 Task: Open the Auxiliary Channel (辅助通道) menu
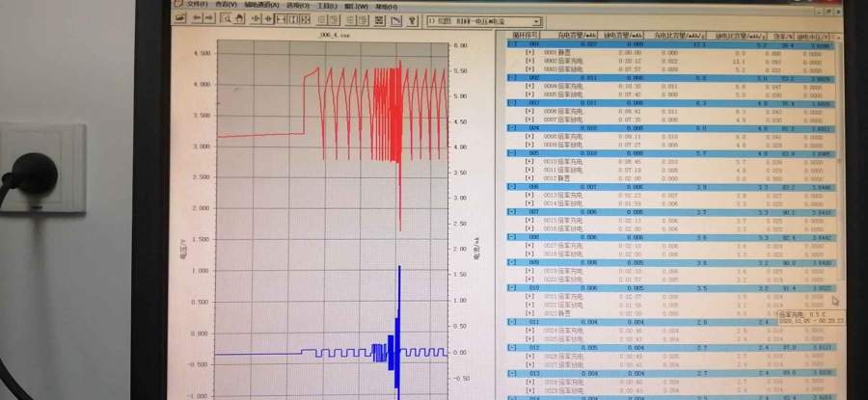261,5
